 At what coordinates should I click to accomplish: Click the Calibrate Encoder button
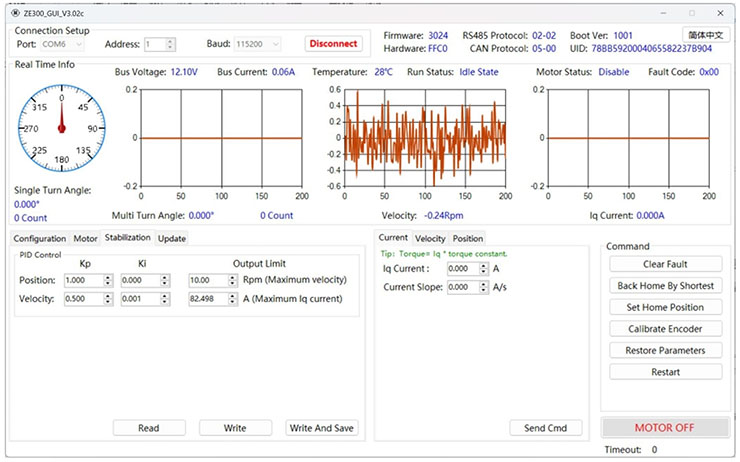[665, 329]
